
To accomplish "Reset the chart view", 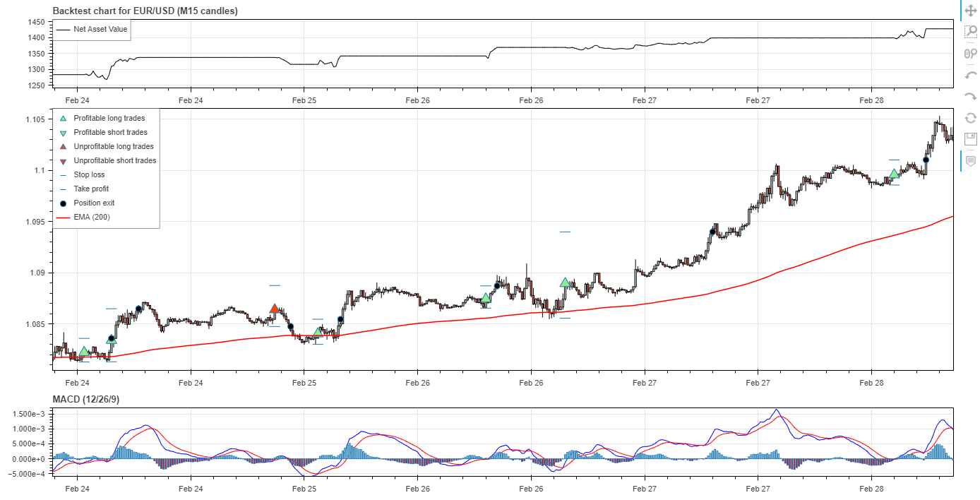I will click(971, 117).
